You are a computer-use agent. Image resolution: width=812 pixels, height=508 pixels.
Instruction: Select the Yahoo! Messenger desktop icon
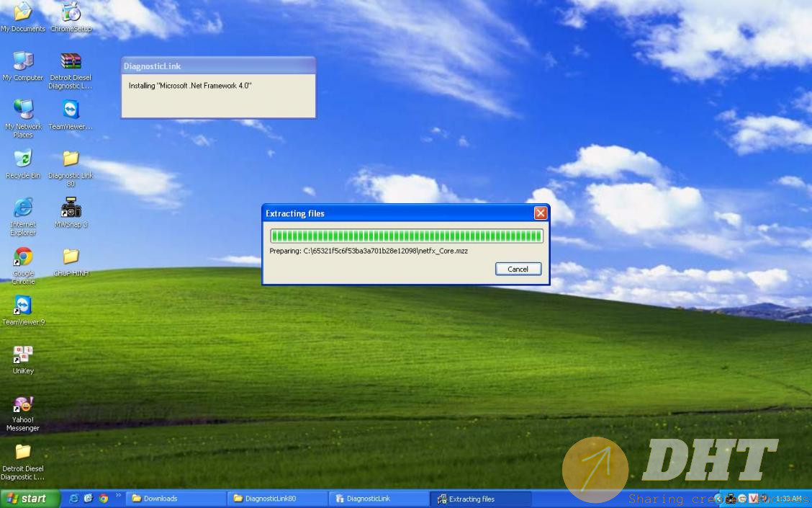point(23,405)
